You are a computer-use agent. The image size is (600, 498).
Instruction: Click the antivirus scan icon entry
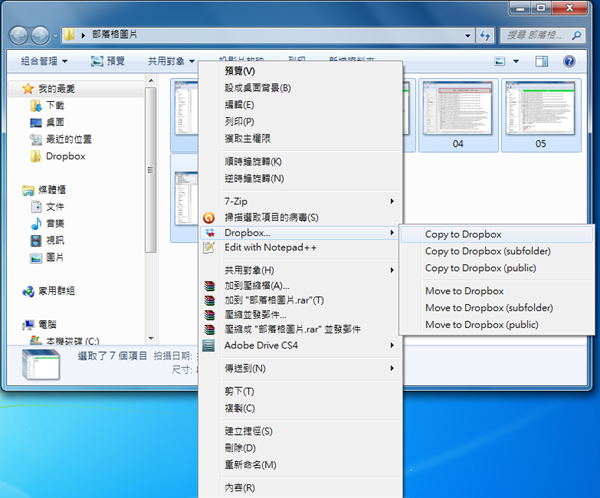(x=209, y=218)
